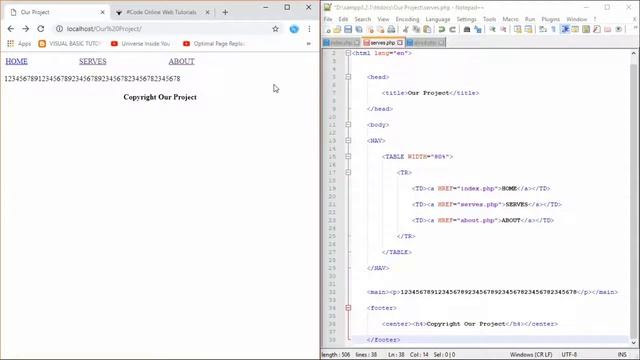Collapse the NAV tag fold marker

coord(348,140)
